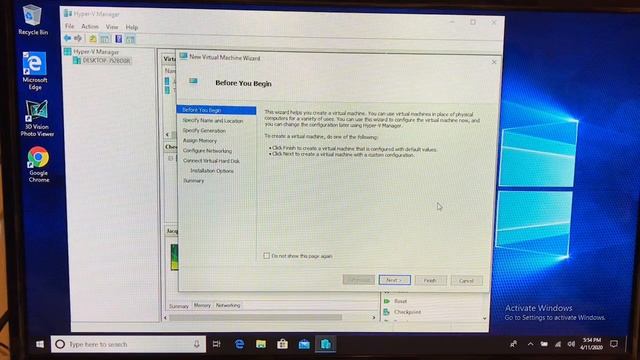
Task: Click the Up one level folder icon
Action: [93, 39]
